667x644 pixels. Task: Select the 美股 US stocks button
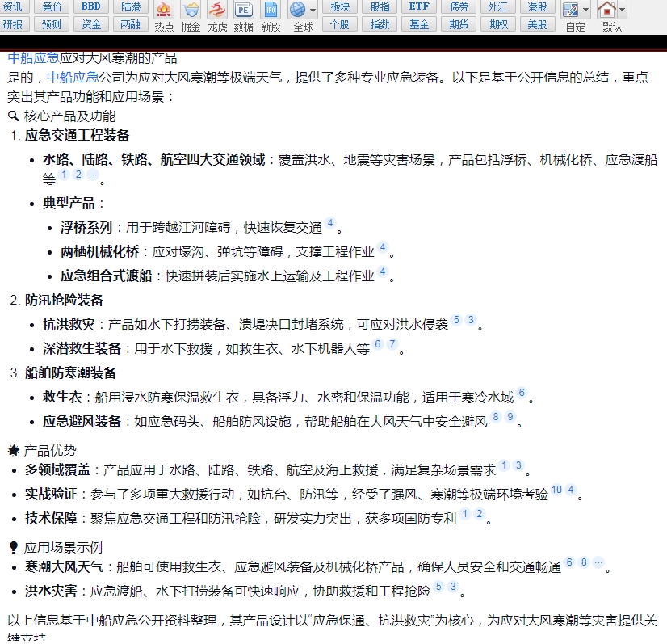click(537, 25)
